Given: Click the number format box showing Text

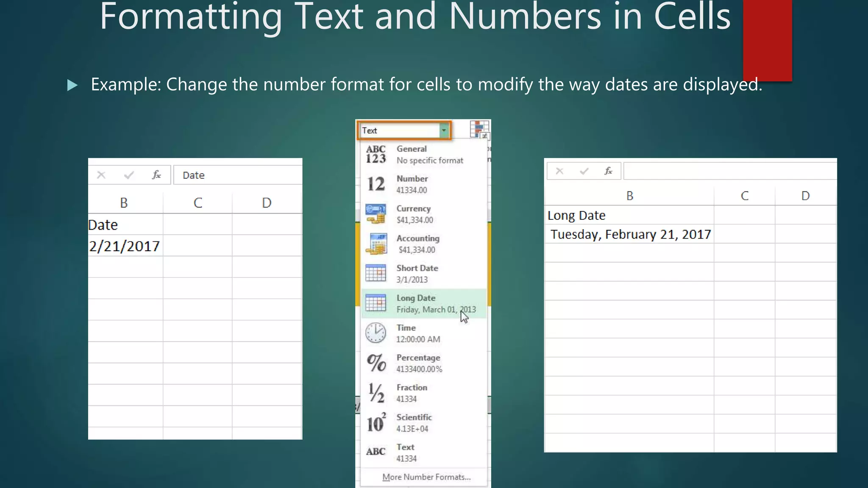Looking at the screenshot, I should tap(400, 130).
